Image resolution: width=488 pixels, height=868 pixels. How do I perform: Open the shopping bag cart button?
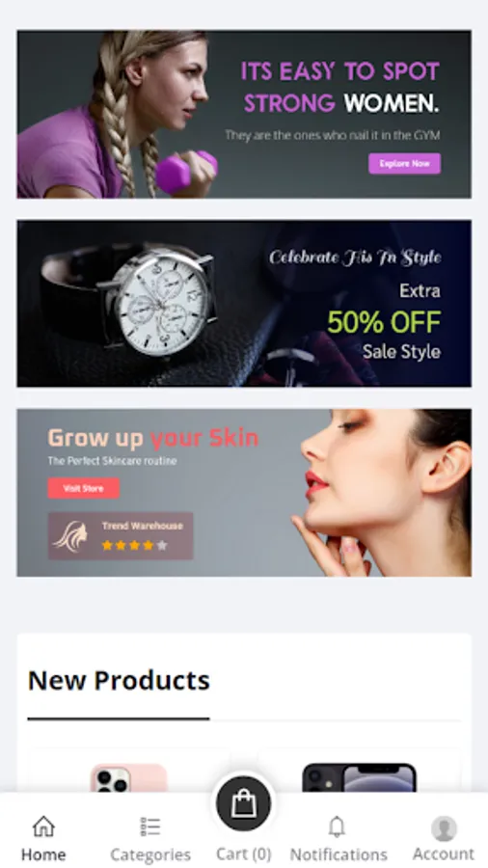243,803
